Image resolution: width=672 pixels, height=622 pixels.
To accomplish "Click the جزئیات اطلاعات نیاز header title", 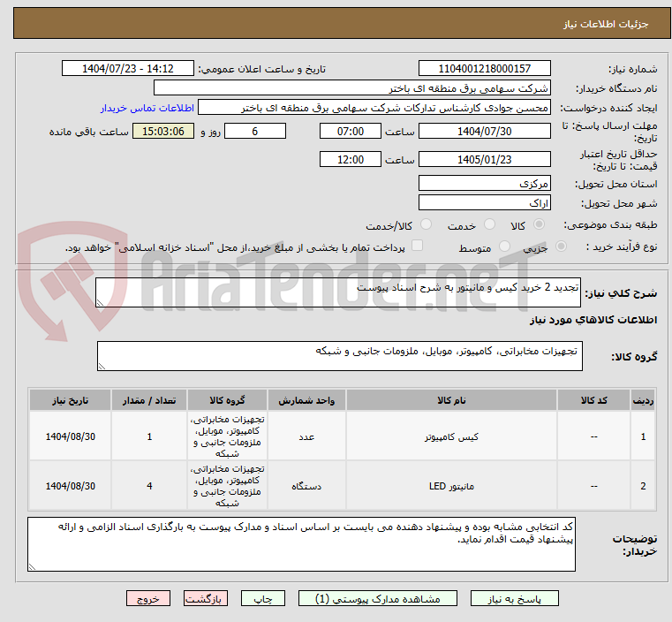I will pyautogui.click(x=605, y=24).
